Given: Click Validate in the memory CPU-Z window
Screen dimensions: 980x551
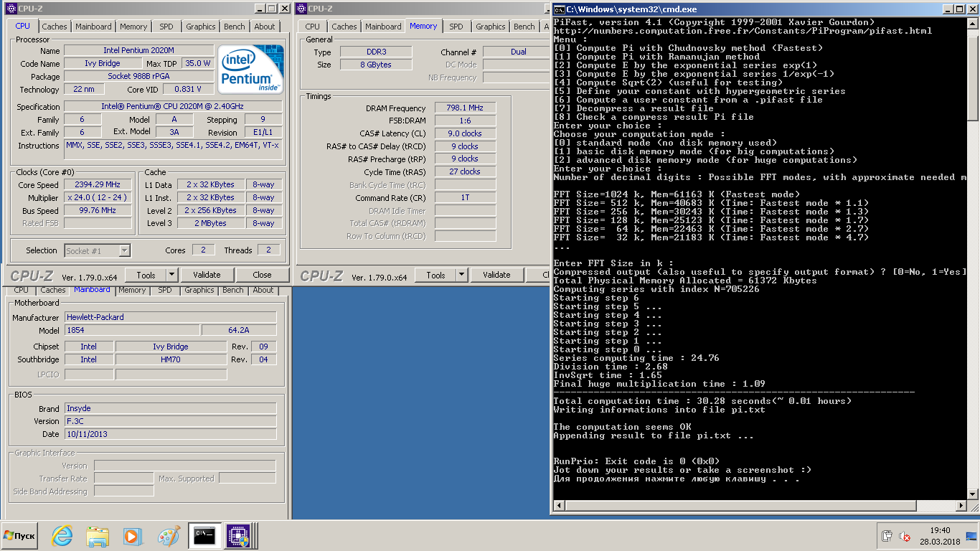Looking at the screenshot, I should pos(496,275).
